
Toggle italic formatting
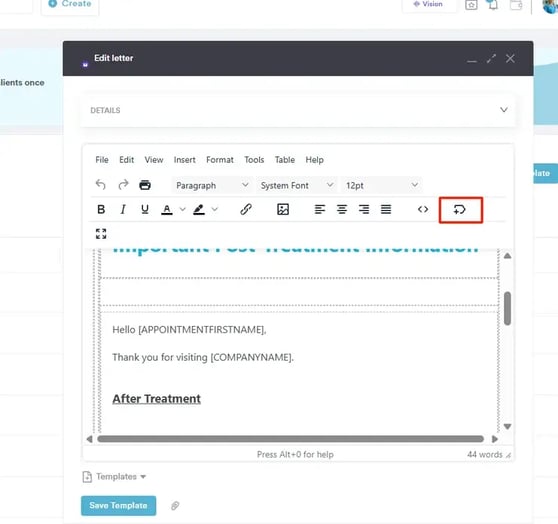[123, 209]
